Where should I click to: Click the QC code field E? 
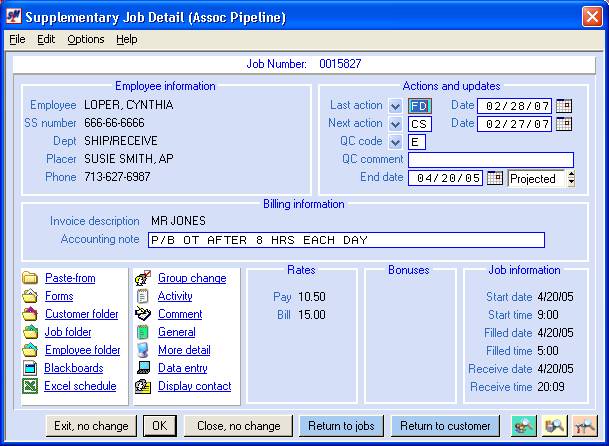click(417, 142)
